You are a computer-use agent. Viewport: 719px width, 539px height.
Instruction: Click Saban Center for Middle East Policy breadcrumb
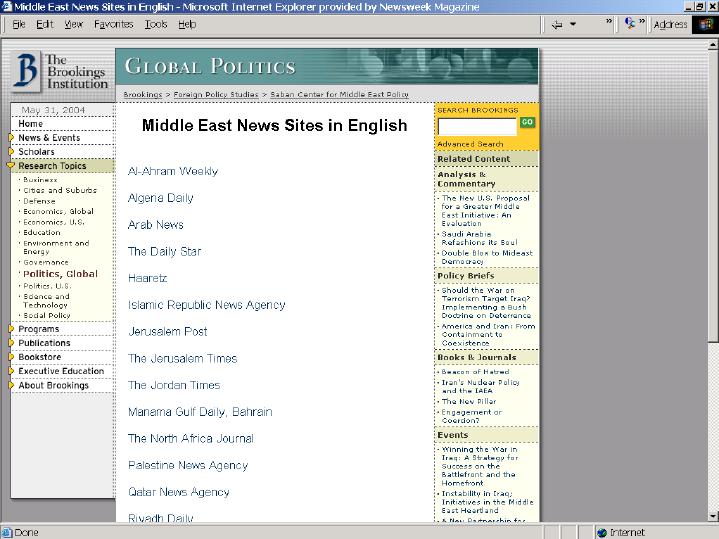[339, 94]
